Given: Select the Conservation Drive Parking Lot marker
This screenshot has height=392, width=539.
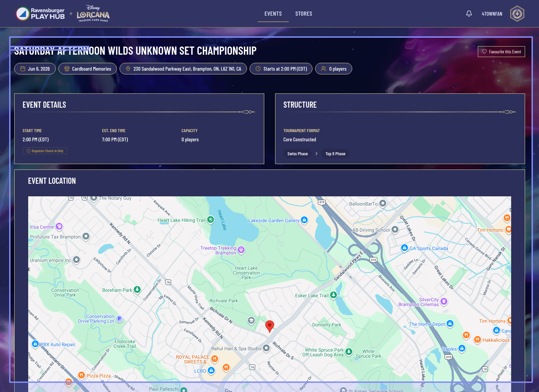Looking at the screenshot, I should [119, 319].
